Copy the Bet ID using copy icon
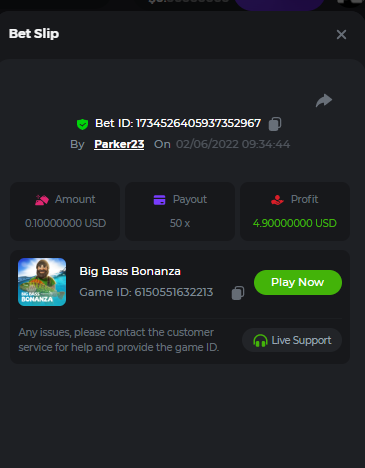 click(x=275, y=124)
